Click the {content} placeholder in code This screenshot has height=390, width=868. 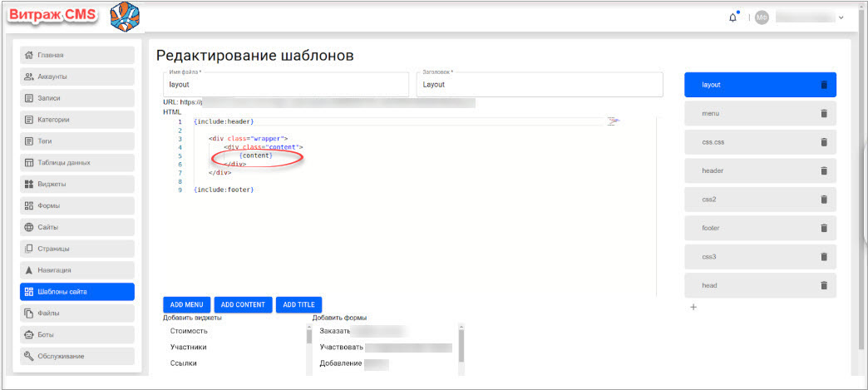(x=256, y=156)
